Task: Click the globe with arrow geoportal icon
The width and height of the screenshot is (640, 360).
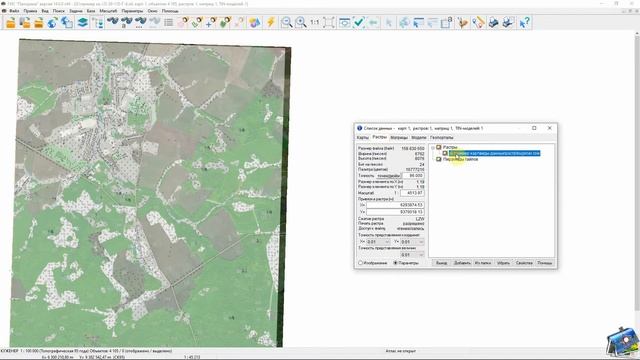Action: 53,22
